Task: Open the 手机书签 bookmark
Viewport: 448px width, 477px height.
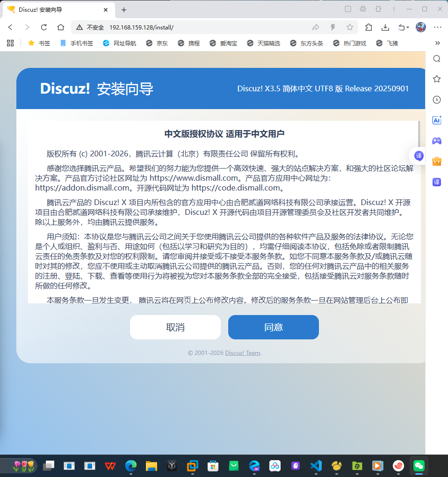Action: coord(77,43)
